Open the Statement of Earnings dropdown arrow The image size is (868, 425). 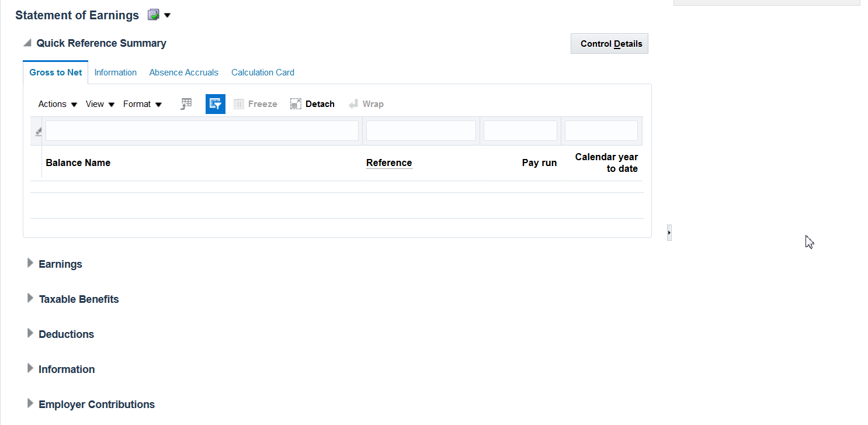(168, 15)
